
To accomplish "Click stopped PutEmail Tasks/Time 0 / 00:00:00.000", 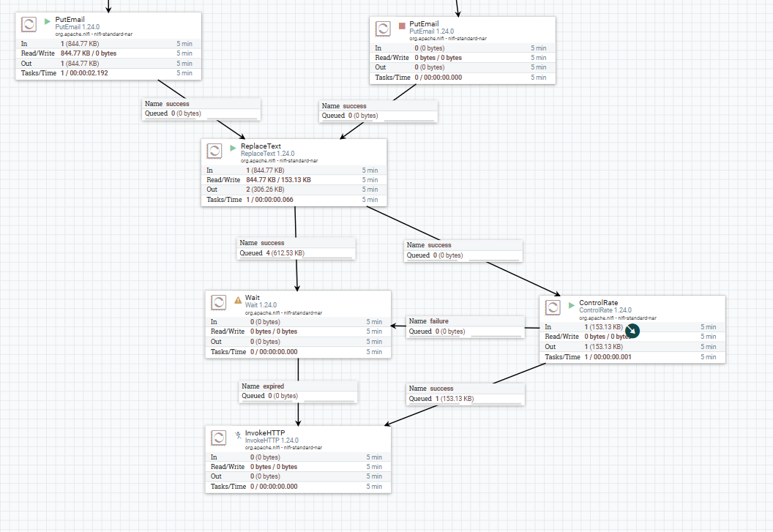I will tap(438, 78).
